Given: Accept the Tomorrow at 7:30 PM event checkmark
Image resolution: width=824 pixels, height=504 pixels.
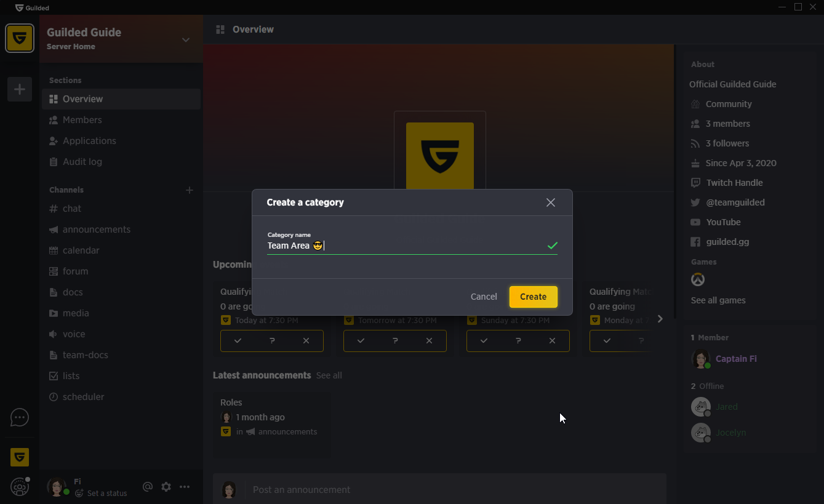Looking at the screenshot, I should click(x=361, y=341).
